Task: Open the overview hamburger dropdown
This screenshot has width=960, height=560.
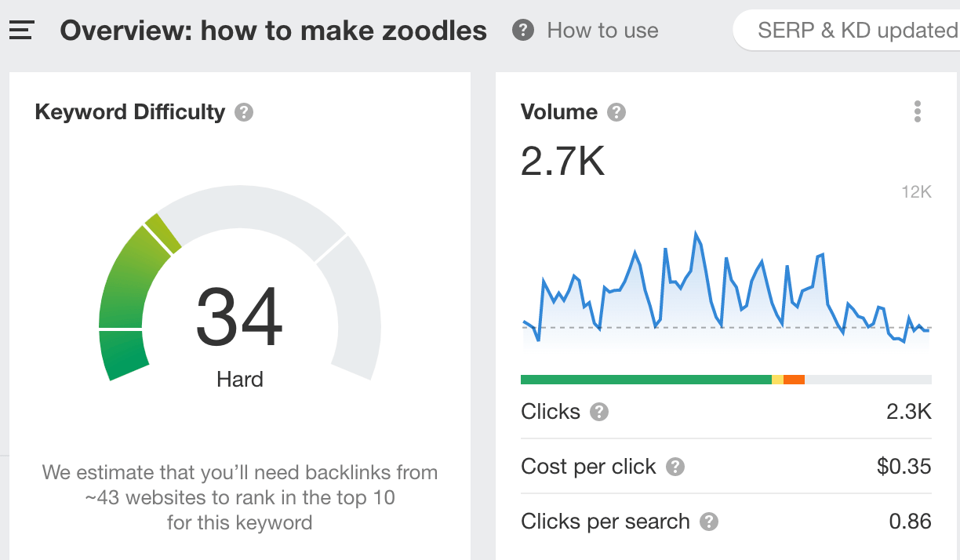Action: (20, 30)
